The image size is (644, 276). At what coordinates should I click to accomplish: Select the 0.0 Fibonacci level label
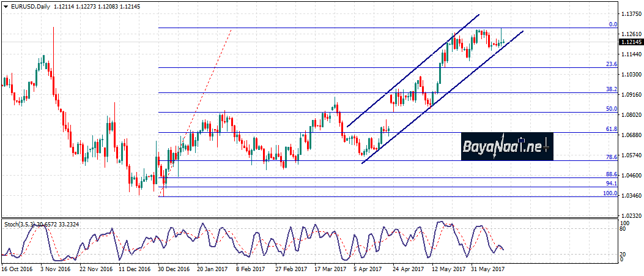(613, 24)
